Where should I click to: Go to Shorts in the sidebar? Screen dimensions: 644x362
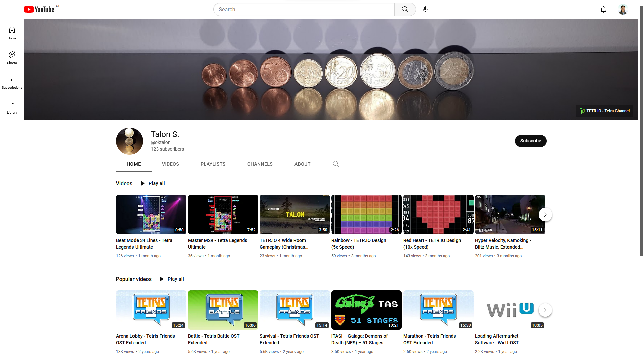[x=12, y=58]
